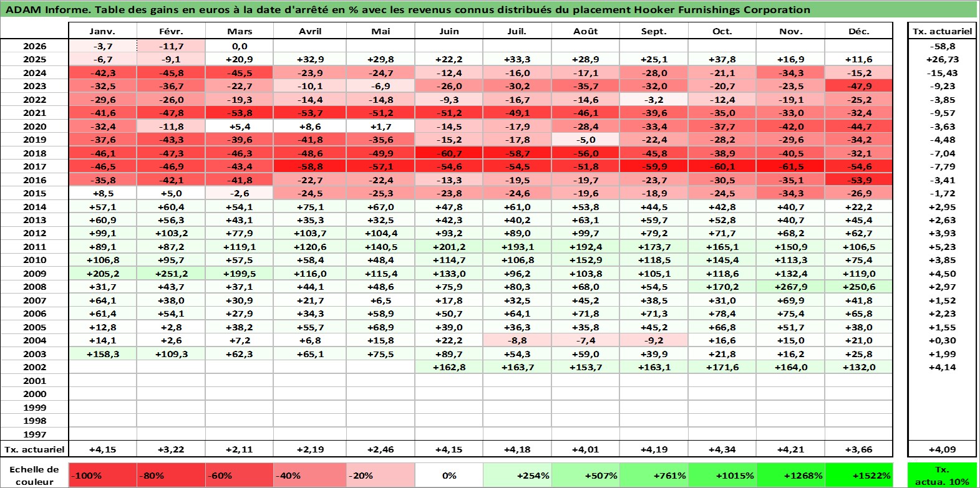Image resolution: width=980 pixels, height=488 pixels.
Task: Select the 1997 row label
Action: pyautogui.click(x=34, y=434)
